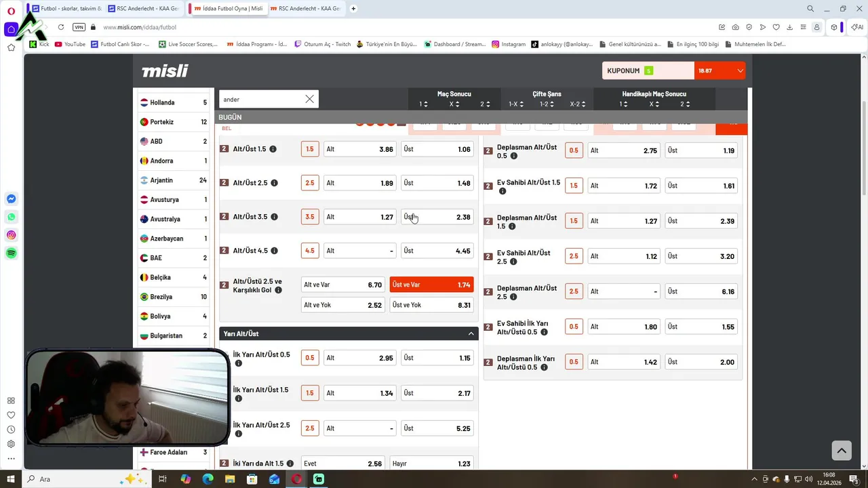Show info for Alt/Üst 1.5
Image resolution: width=868 pixels, height=488 pixels.
(x=273, y=149)
